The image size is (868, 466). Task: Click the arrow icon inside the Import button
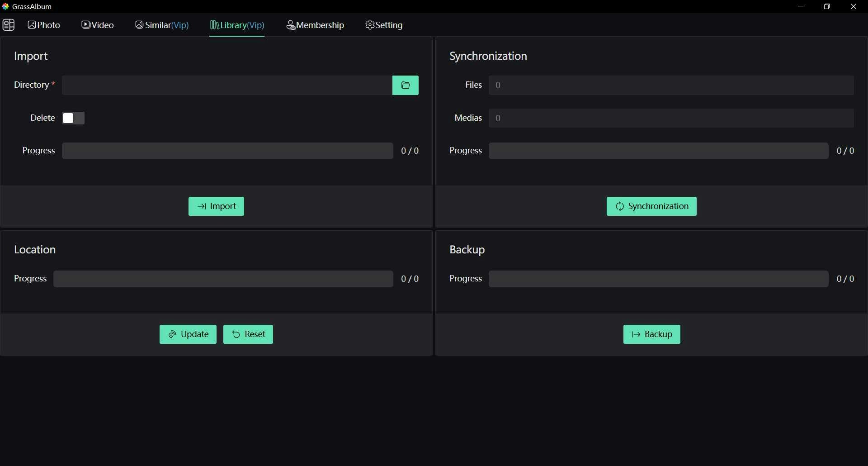pyautogui.click(x=202, y=206)
